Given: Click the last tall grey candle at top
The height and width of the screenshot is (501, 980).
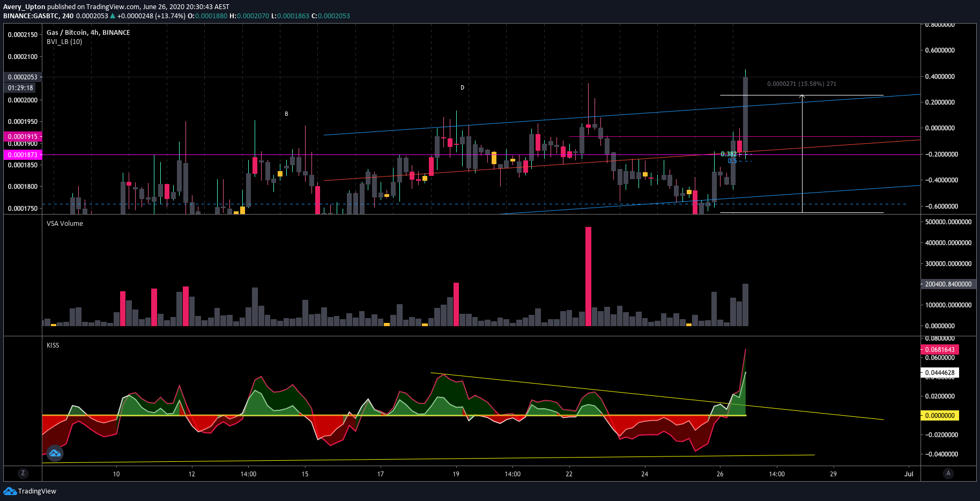Looking at the screenshot, I should point(745,114).
